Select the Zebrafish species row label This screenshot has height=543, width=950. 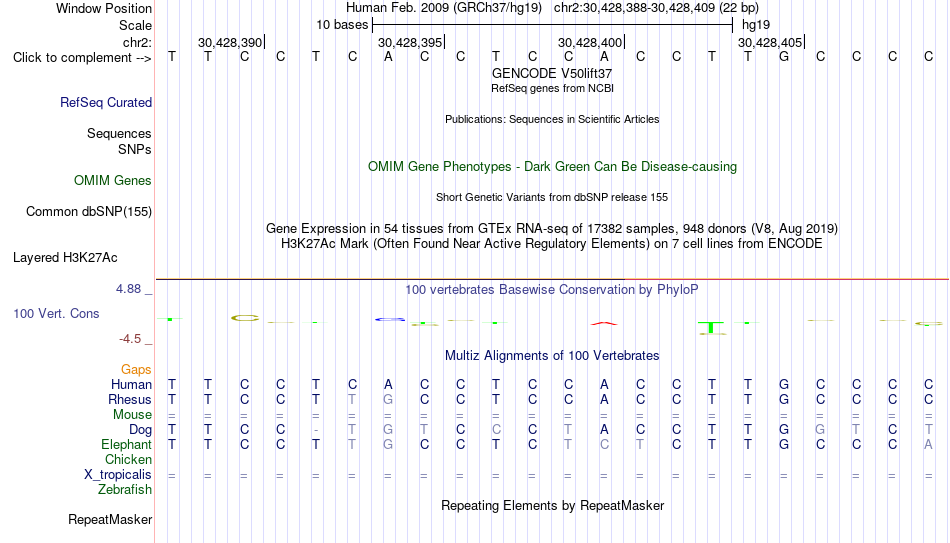(x=125, y=490)
